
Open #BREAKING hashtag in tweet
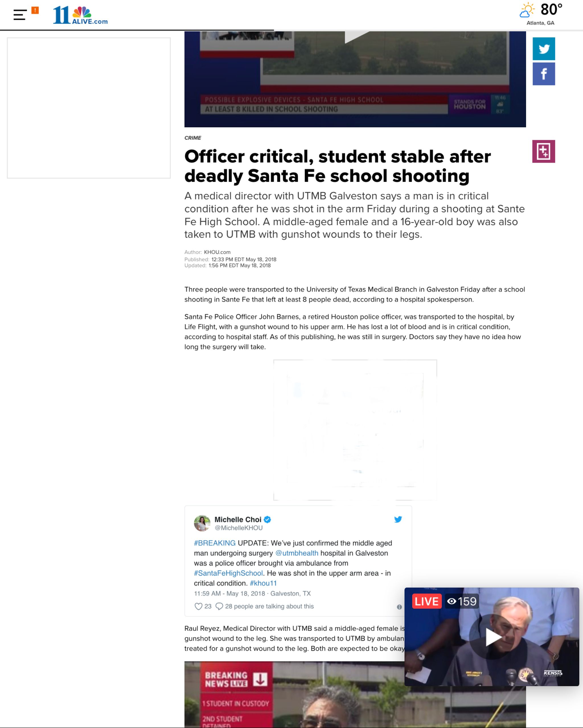[215, 543]
